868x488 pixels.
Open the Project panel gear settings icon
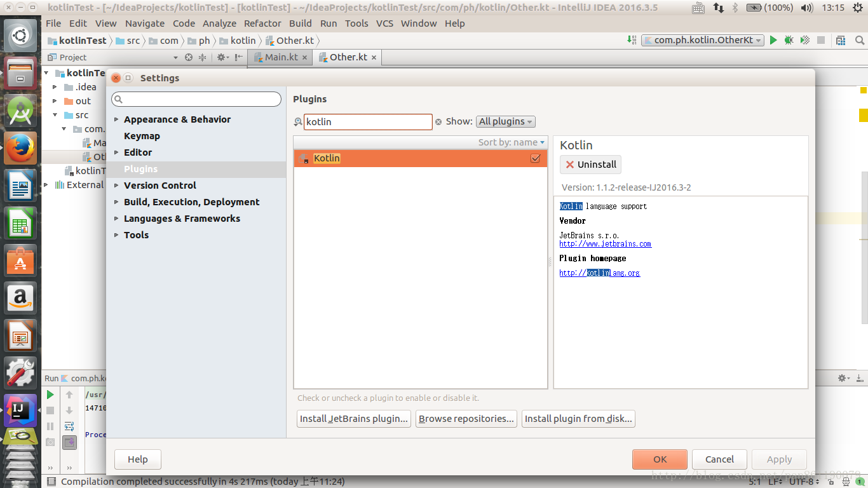(x=222, y=57)
